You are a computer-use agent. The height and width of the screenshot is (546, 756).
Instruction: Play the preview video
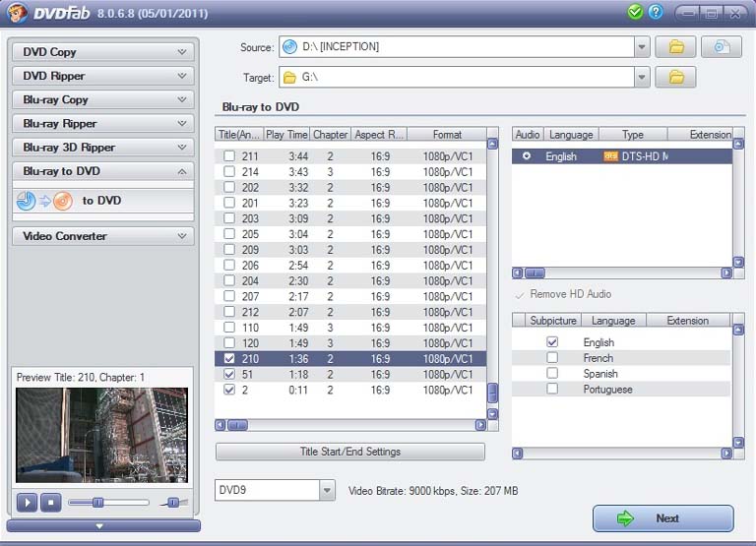pyautogui.click(x=27, y=503)
